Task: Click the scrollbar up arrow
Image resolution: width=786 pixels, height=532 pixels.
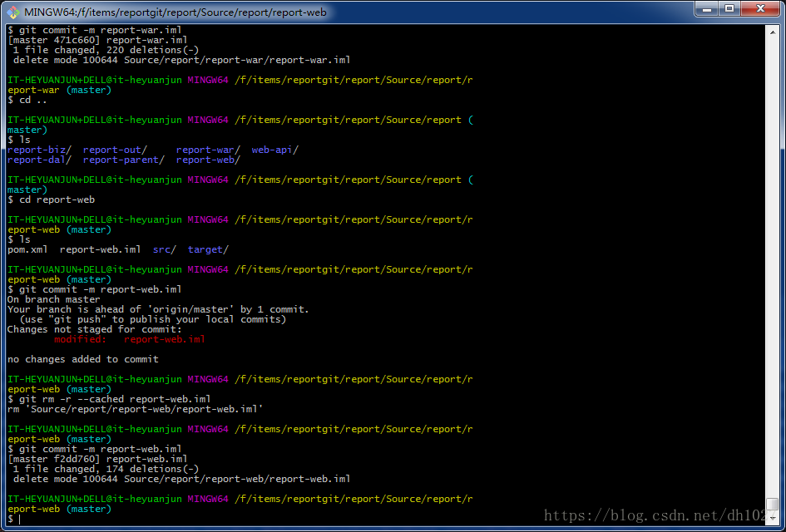Action: pyautogui.click(x=773, y=31)
